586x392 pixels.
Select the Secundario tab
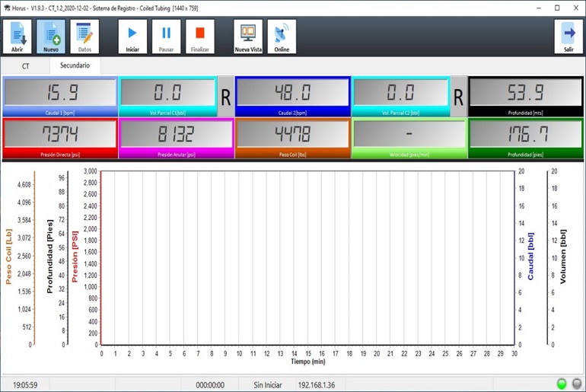75,66
